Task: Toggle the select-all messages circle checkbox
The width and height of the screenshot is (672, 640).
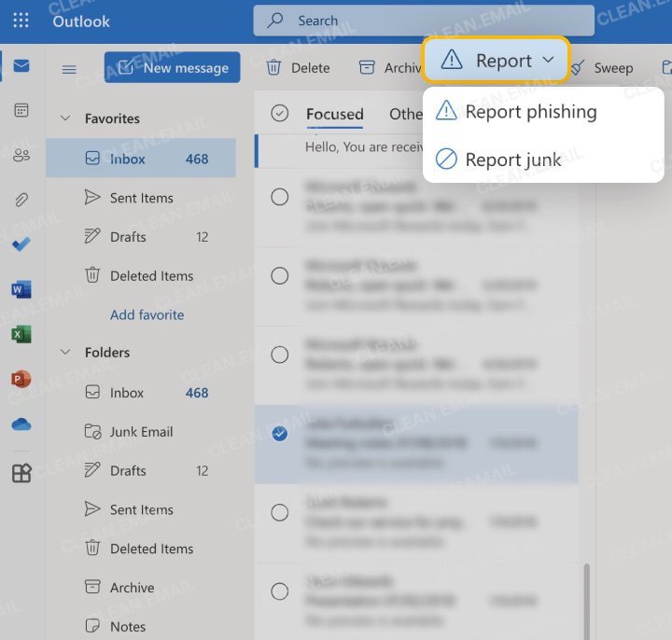Action: click(279, 114)
